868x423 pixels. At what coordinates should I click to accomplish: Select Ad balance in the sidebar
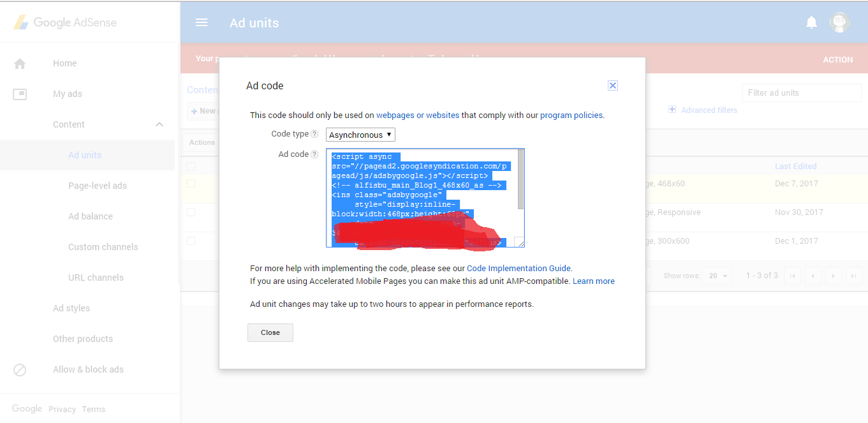[91, 216]
